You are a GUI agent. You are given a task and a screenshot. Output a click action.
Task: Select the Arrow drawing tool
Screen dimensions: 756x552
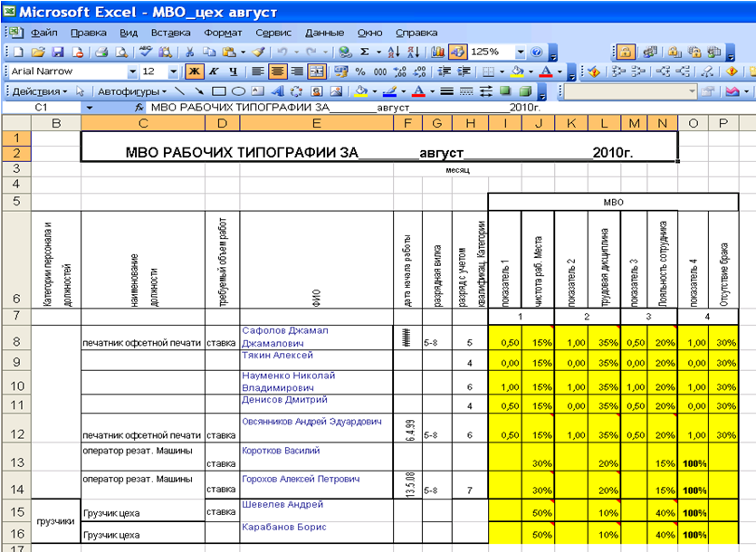(x=199, y=91)
